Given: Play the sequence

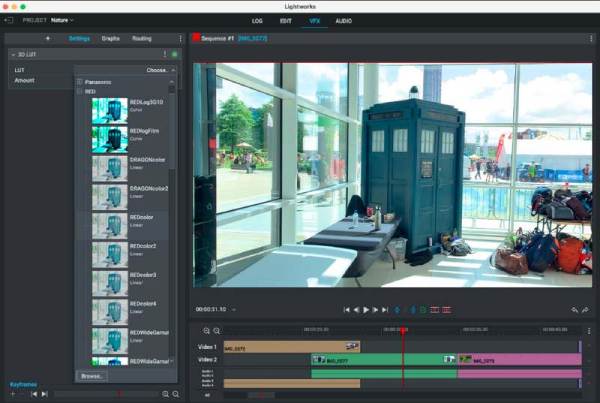Looking at the screenshot, I should tap(366, 310).
